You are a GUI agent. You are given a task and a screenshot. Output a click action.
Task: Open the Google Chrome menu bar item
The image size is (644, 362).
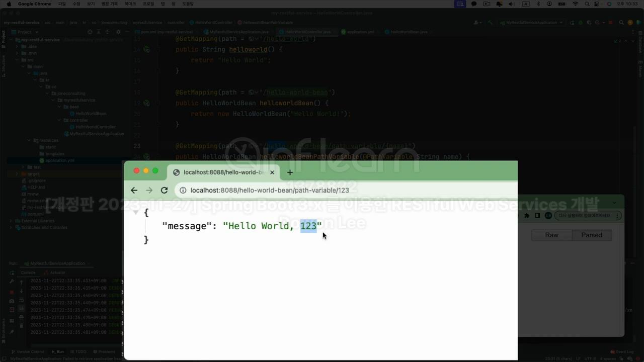[x=35, y=4]
